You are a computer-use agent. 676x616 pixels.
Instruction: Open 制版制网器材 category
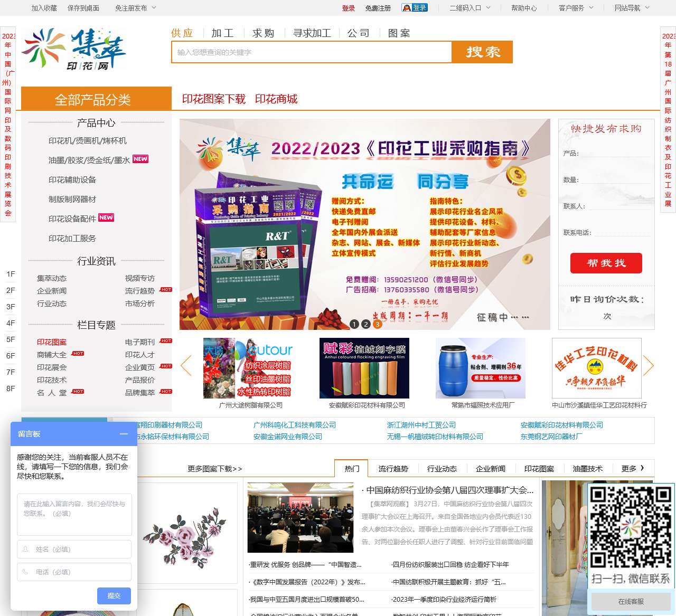click(x=72, y=199)
